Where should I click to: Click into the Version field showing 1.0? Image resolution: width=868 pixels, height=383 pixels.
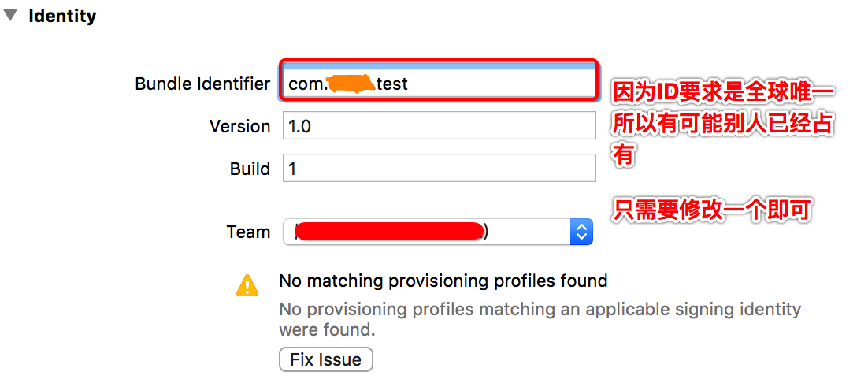[x=439, y=125]
